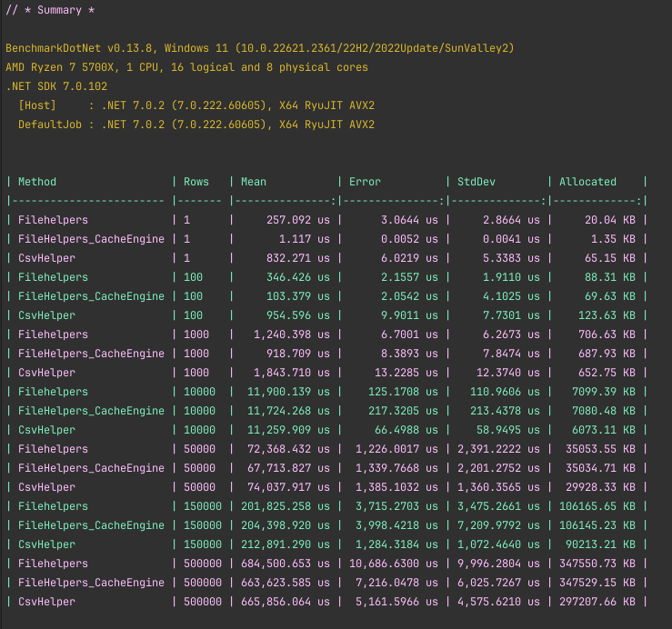The width and height of the screenshot is (672, 629).
Task: Click allocated value 6073.11 KB
Action: click(x=604, y=430)
